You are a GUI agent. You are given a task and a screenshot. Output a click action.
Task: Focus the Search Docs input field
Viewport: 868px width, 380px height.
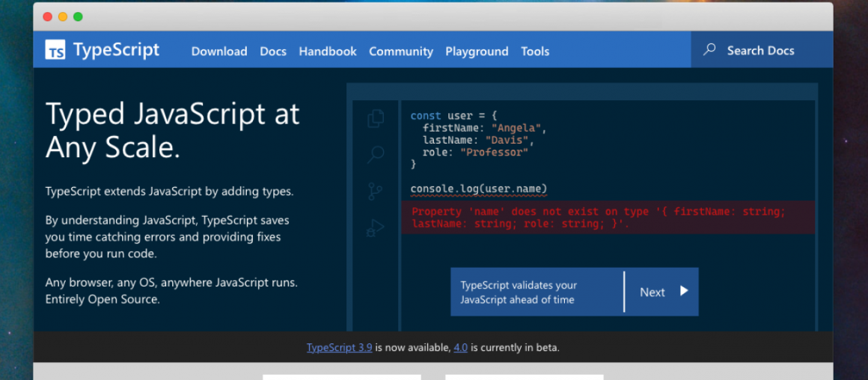click(762, 50)
